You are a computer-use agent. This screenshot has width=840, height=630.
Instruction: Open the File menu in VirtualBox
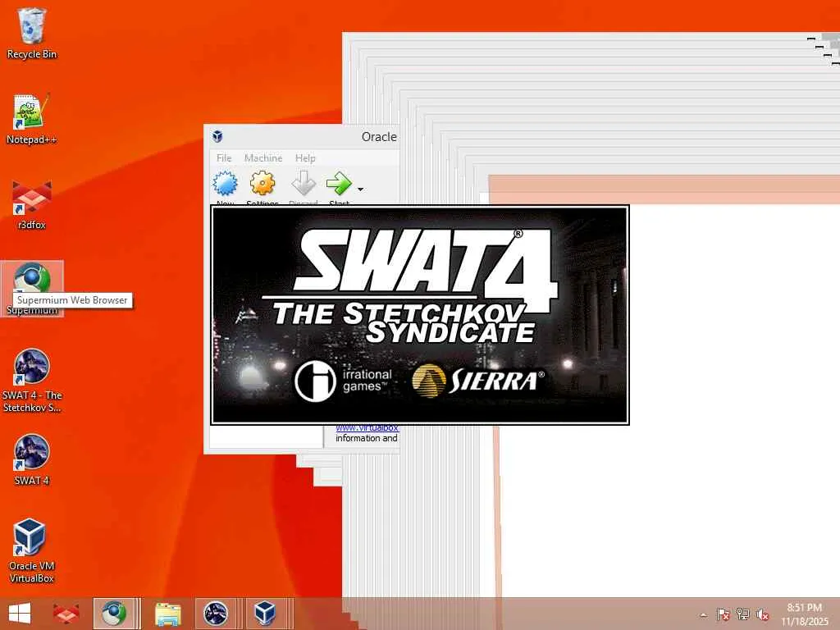coord(224,158)
